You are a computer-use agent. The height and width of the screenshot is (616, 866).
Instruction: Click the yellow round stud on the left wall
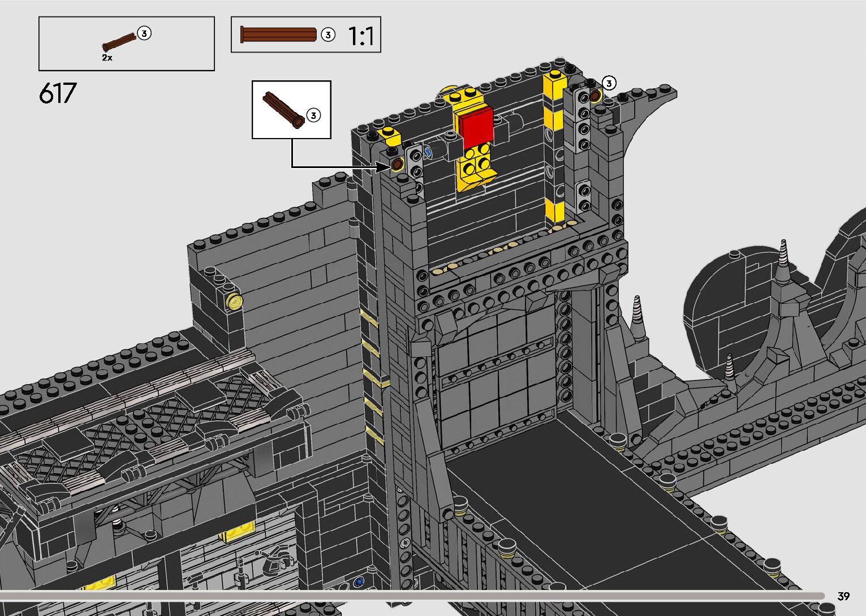click(x=234, y=301)
